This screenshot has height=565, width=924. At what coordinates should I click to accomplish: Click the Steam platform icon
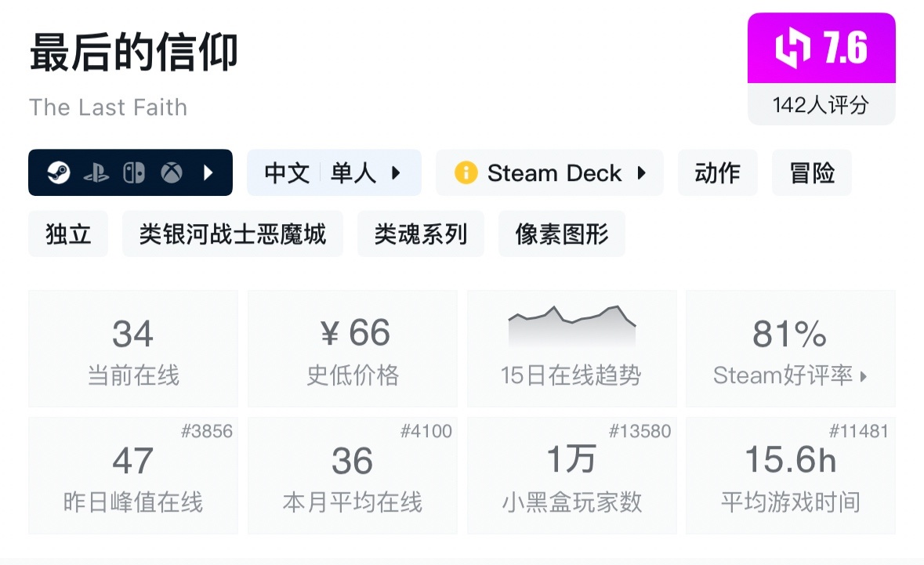[59, 172]
